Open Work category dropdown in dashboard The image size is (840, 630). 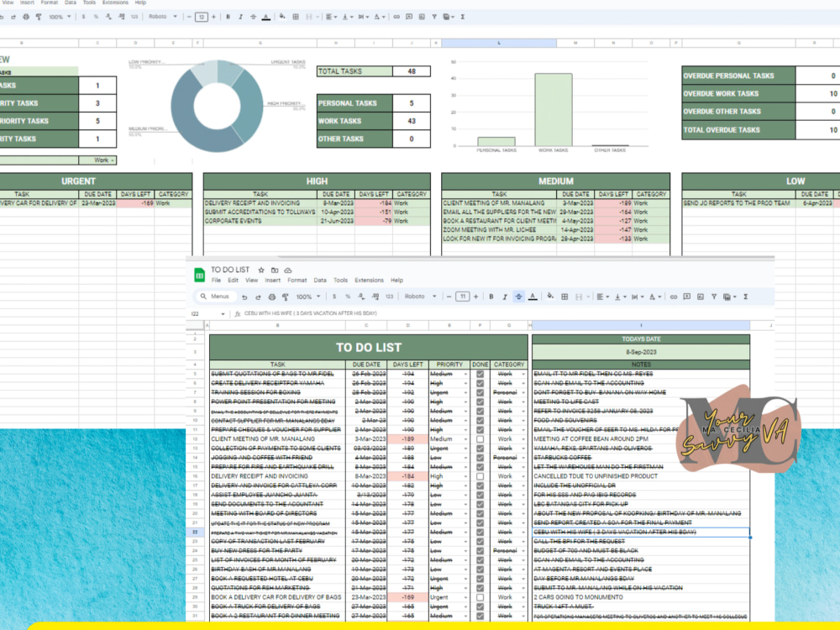(113, 160)
